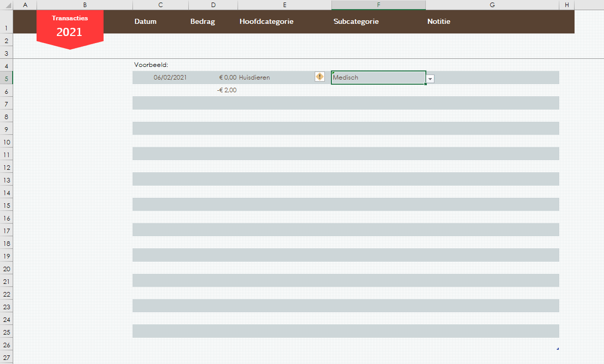
Task: Select column E header
Action: coord(285,5)
